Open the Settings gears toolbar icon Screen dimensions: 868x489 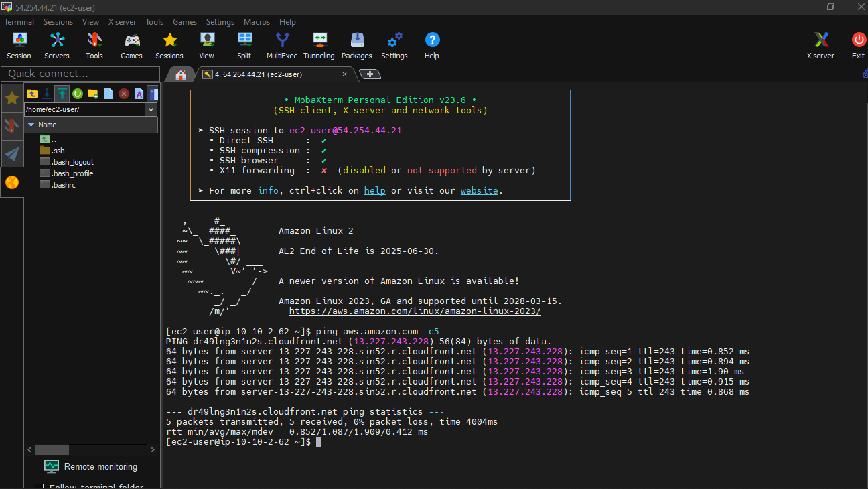pos(394,46)
